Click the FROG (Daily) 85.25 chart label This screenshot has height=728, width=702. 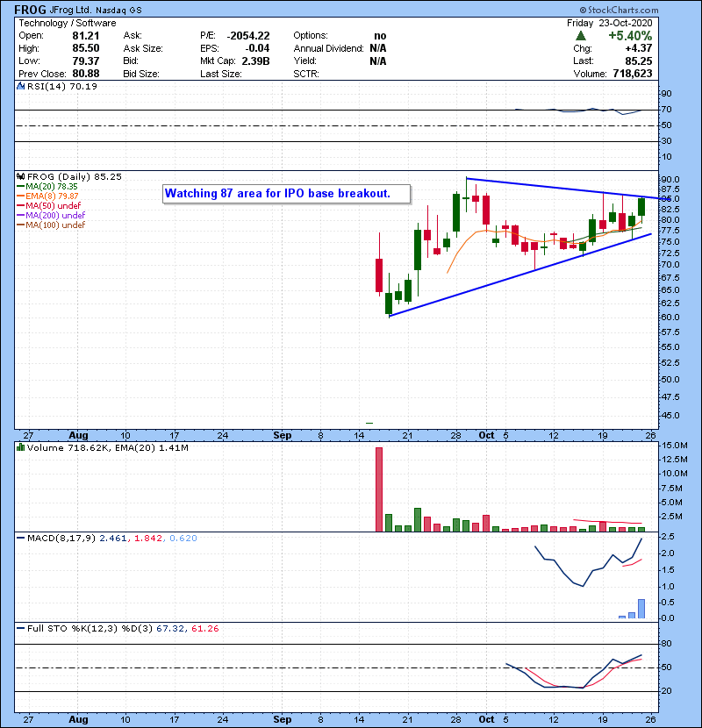(75, 176)
